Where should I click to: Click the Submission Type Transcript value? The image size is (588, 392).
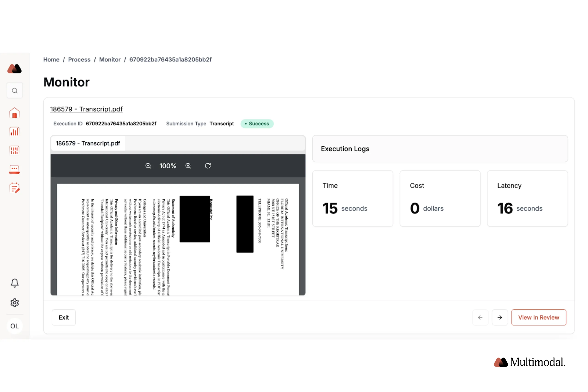pyautogui.click(x=222, y=123)
